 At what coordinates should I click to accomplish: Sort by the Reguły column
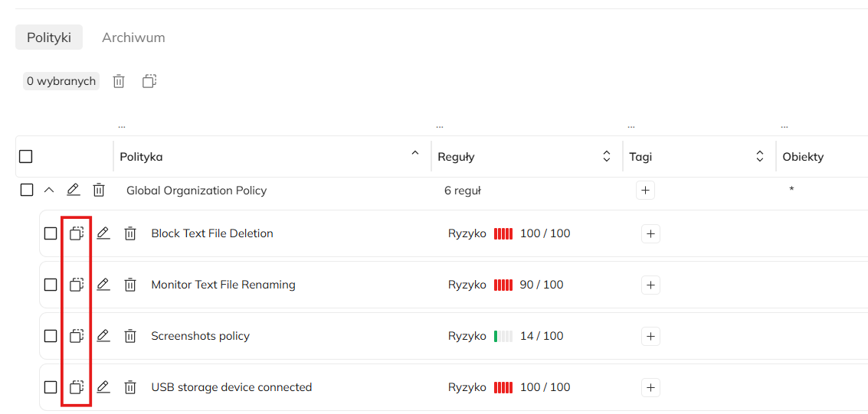tap(606, 157)
